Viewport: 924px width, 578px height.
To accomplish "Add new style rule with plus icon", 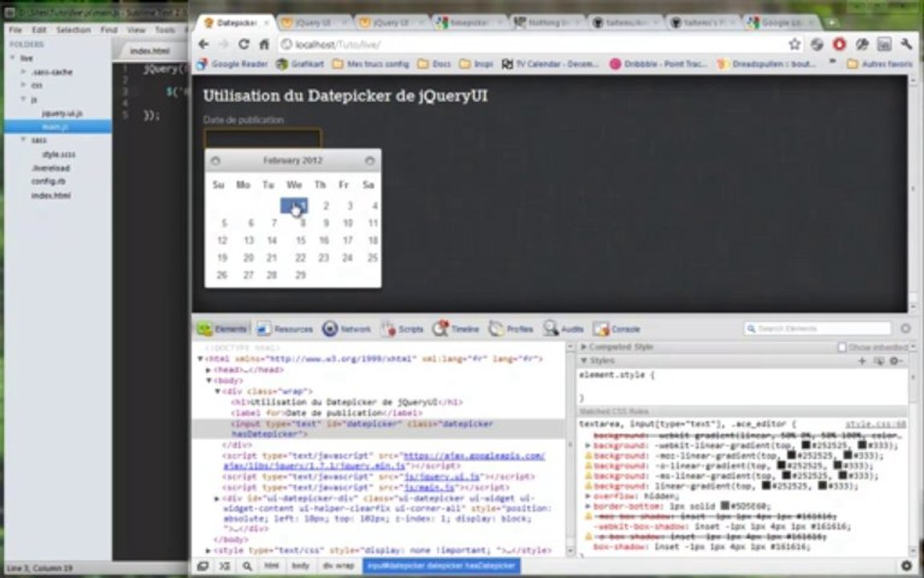I will pos(862,361).
